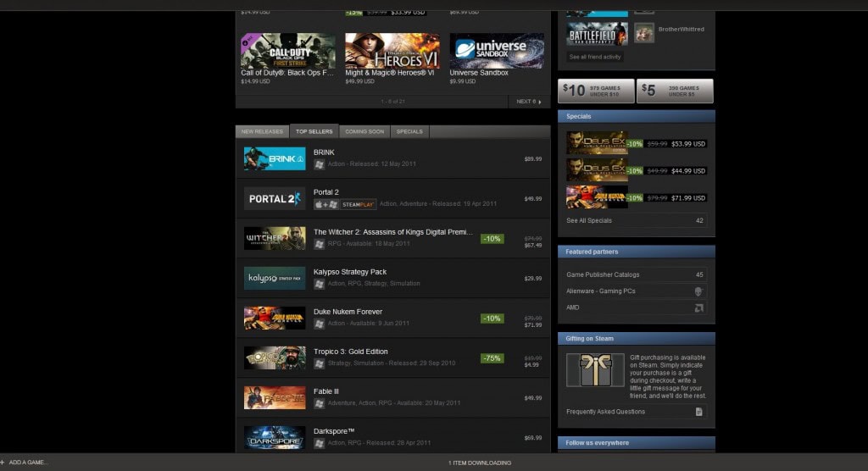Click the SteamPlay badge on Portal 2
Image resolution: width=868 pixels, height=471 pixels.
tap(359, 204)
